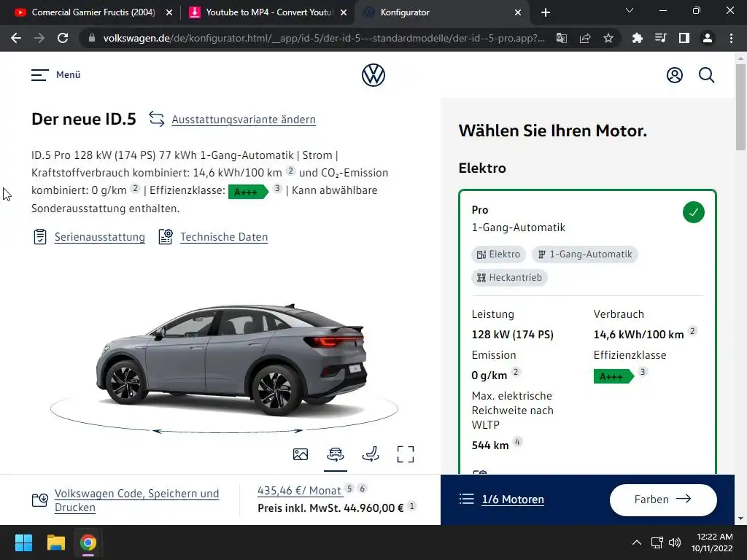The image size is (747, 560).
Task: Open the Chrome extensions puzzle icon
Action: (637, 38)
